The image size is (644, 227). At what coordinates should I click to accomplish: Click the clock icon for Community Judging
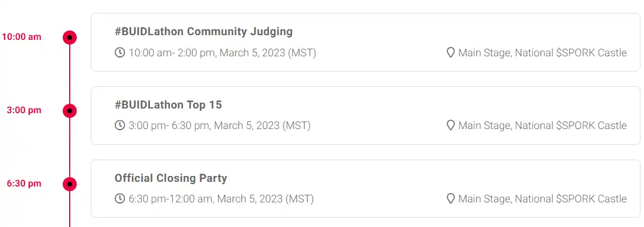[120, 53]
